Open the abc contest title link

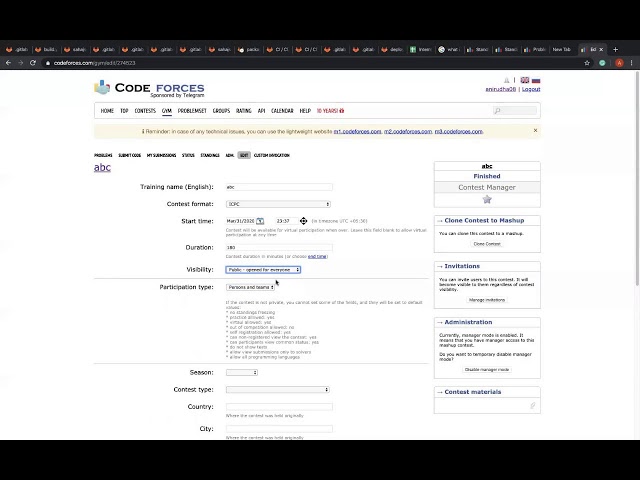click(x=102, y=167)
